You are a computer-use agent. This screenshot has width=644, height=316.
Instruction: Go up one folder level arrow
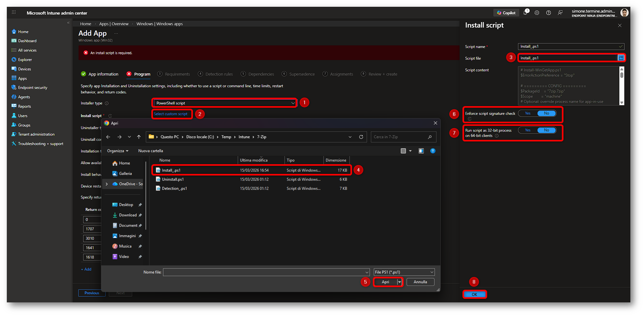[x=139, y=137]
